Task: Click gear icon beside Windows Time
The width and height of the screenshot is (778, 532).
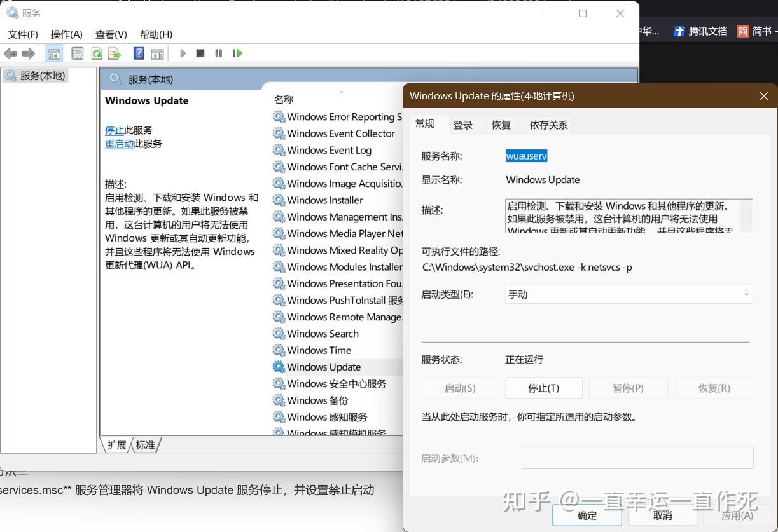Action: [x=279, y=350]
